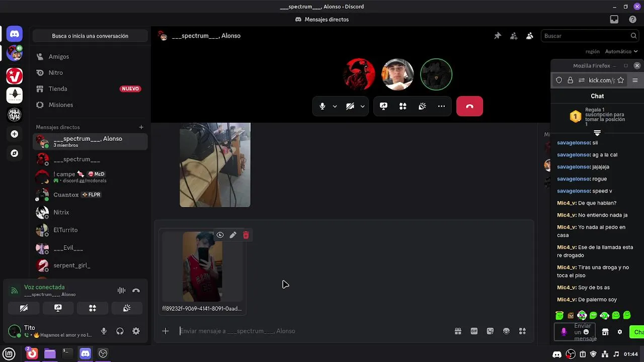Toggle pinned messages pin icon
Viewport: 644px width, 362px height.
pyautogui.click(x=498, y=36)
